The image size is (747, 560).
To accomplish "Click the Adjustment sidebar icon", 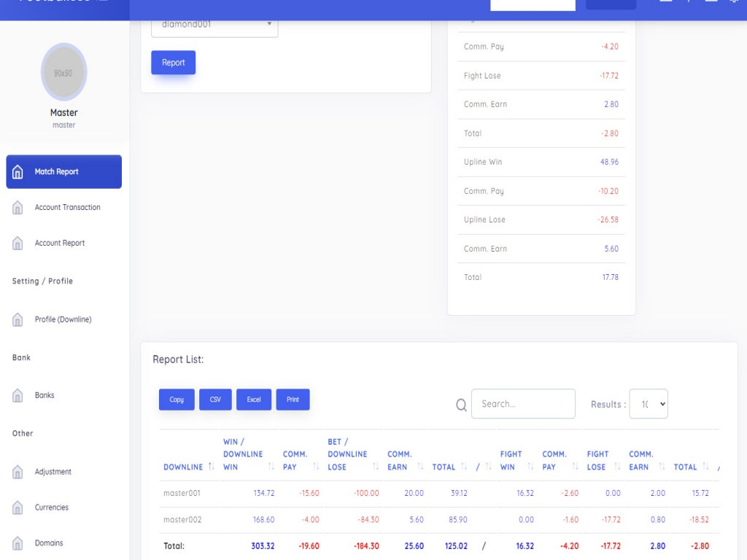I will tap(18, 472).
